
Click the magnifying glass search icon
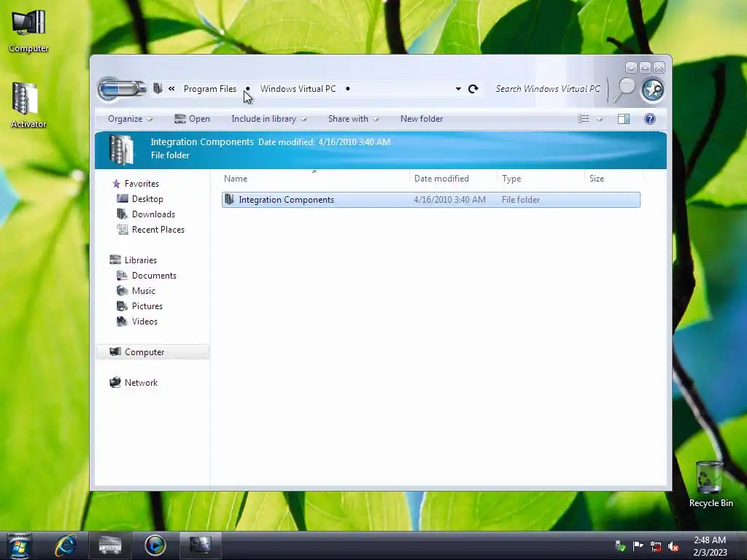click(624, 90)
